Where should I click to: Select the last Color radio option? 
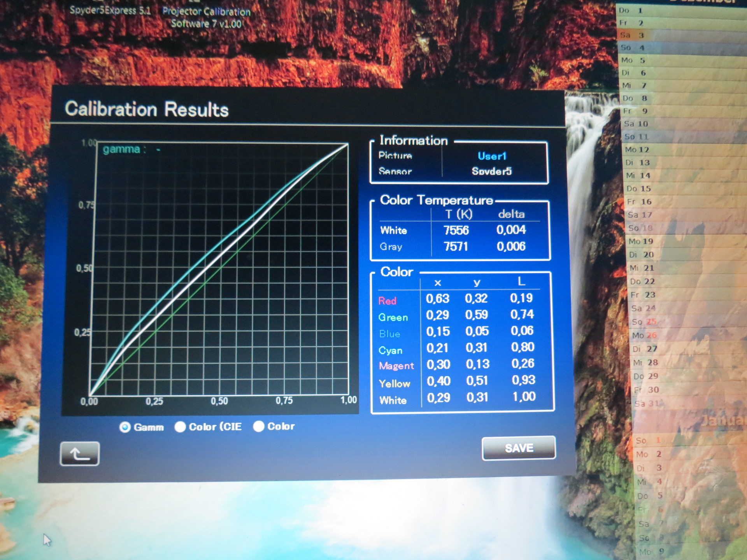259,427
